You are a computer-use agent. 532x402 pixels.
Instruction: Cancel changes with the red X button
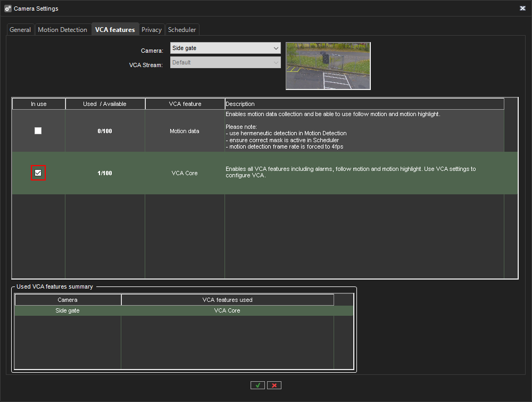point(274,385)
